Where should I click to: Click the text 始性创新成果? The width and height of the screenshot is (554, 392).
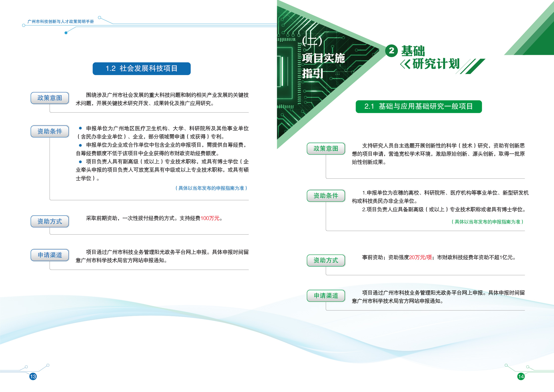click(x=369, y=162)
